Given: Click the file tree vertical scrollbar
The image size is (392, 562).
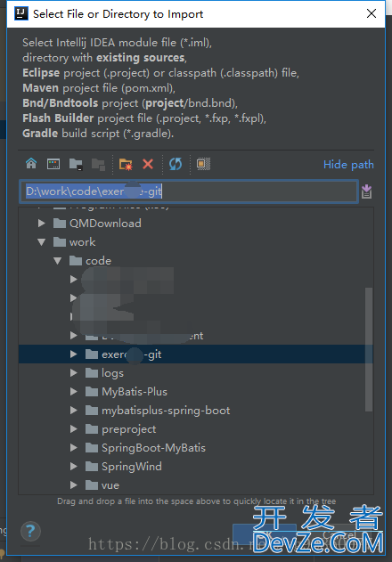Looking at the screenshot, I should (x=369, y=349).
